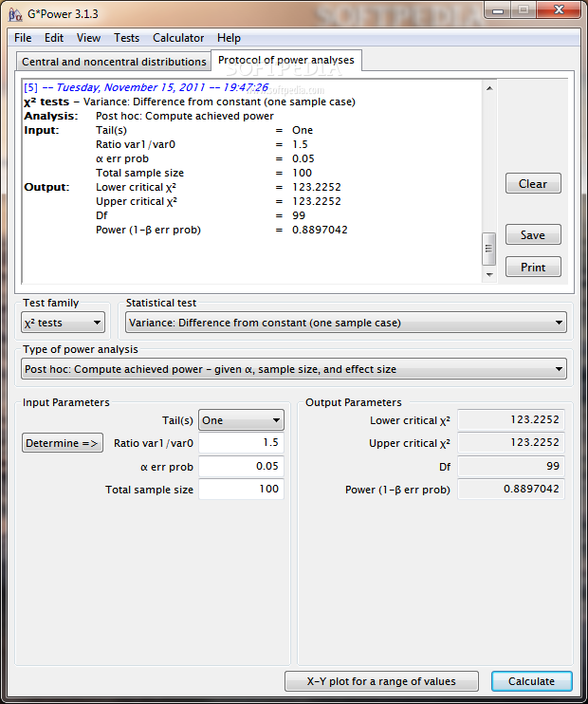Focus the α err prob input field
Viewport: 588px width, 704px height.
pos(241,466)
